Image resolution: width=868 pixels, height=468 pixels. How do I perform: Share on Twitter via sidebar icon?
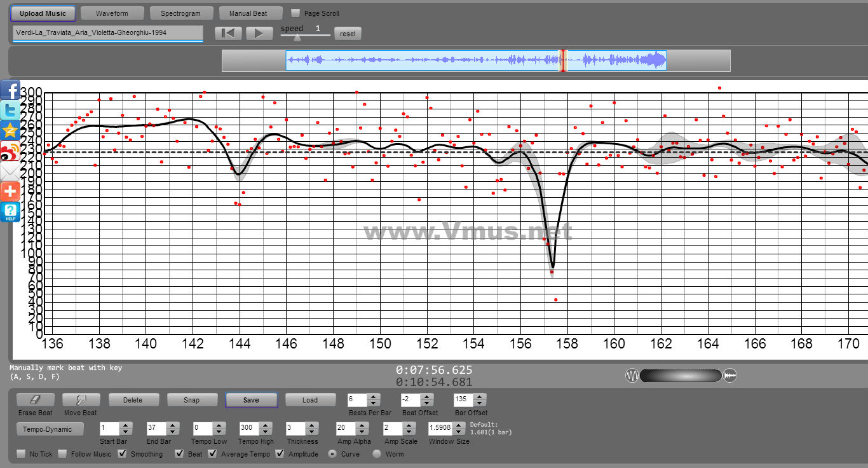[10, 111]
